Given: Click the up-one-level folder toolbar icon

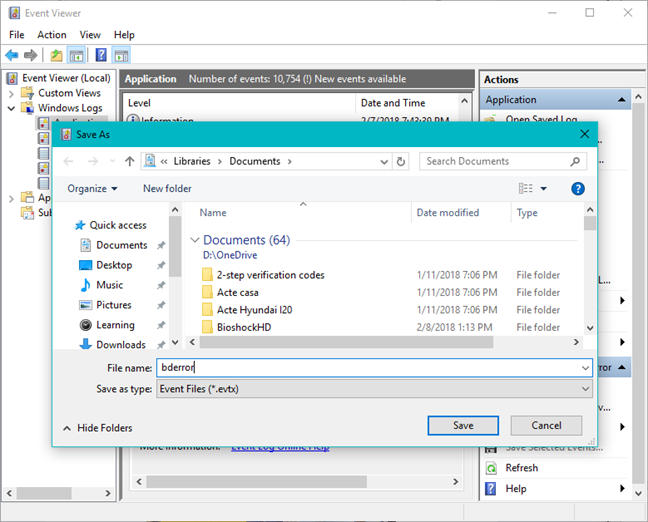Looking at the screenshot, I should coord(56,55).
